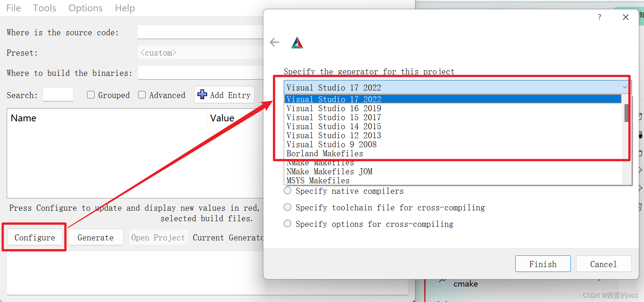Select MSYS Makefiles in the list

(x=453, y=180)
